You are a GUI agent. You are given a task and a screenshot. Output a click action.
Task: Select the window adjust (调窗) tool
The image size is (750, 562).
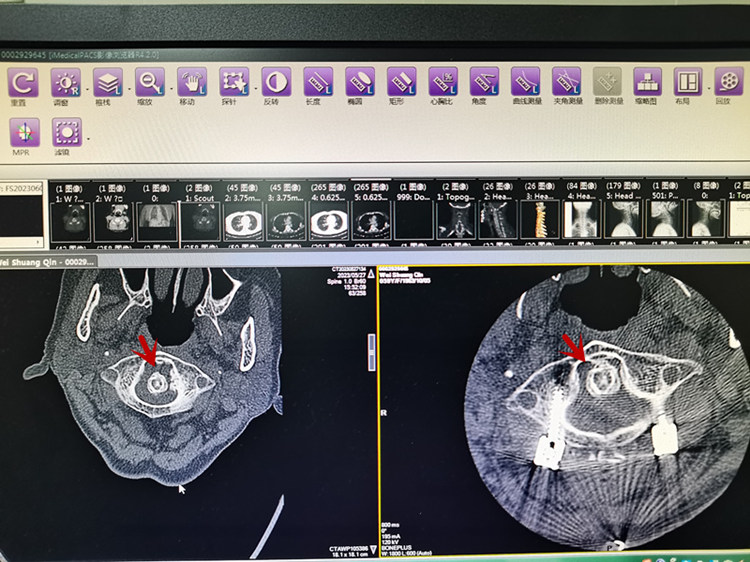[66, 82]
